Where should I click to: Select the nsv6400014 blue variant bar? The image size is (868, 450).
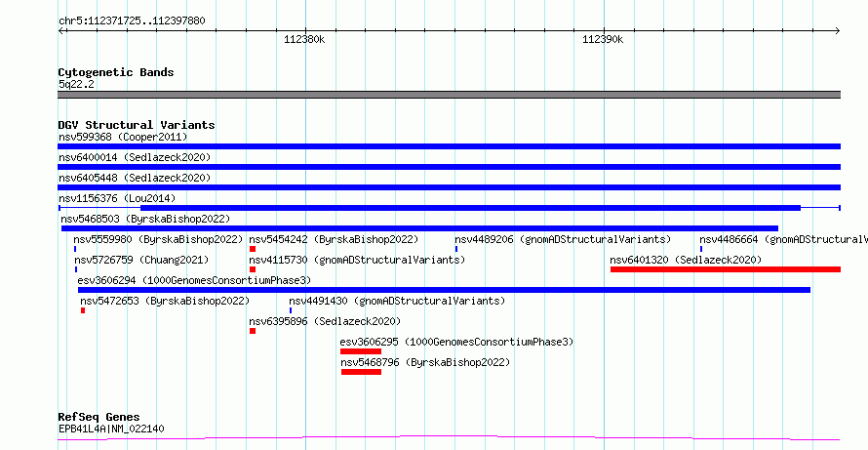coord(449,167)
